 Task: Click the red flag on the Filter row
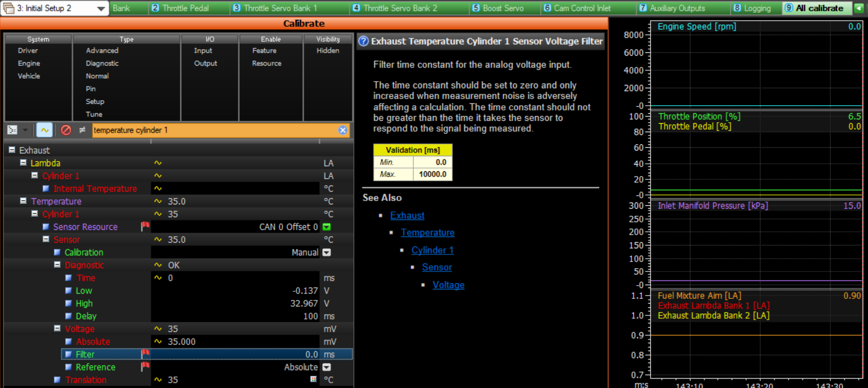tap(145, 354)
